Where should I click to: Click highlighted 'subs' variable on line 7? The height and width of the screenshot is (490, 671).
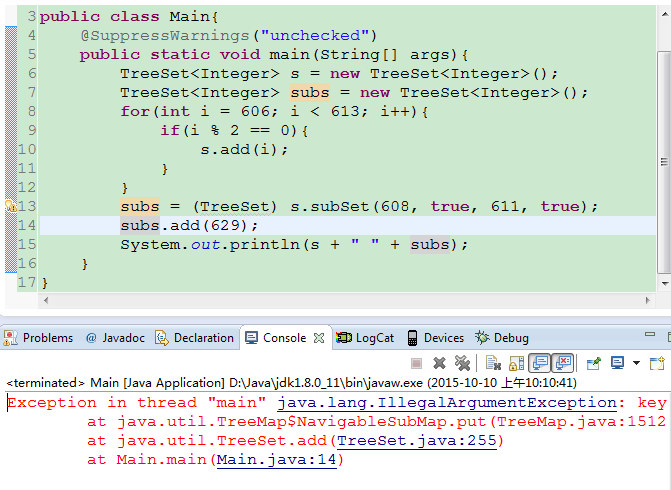[x=310, y=92]
